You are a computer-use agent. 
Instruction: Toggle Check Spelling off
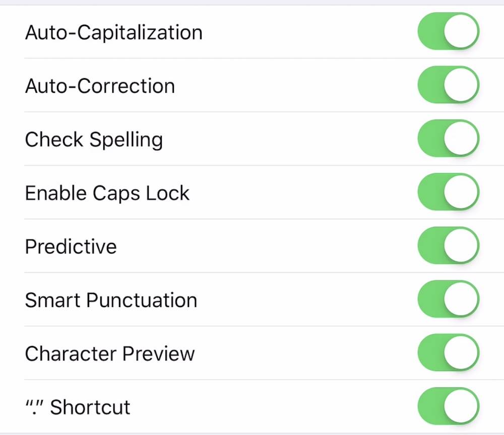tap(448, 139)
